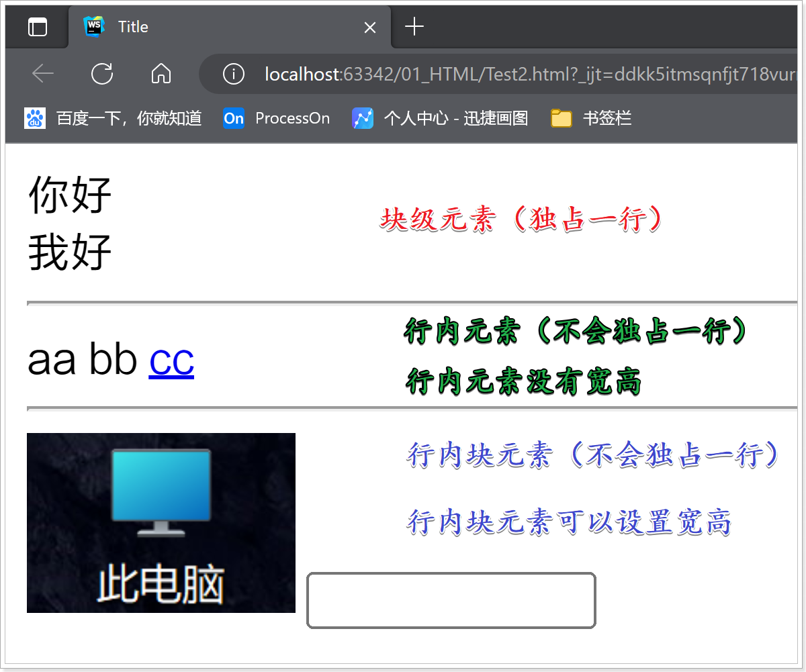Open the 个人中心 - 迅捷画图 bookmark
The height and width of the screenshot is (672, 806).
[x=457, y=118]
